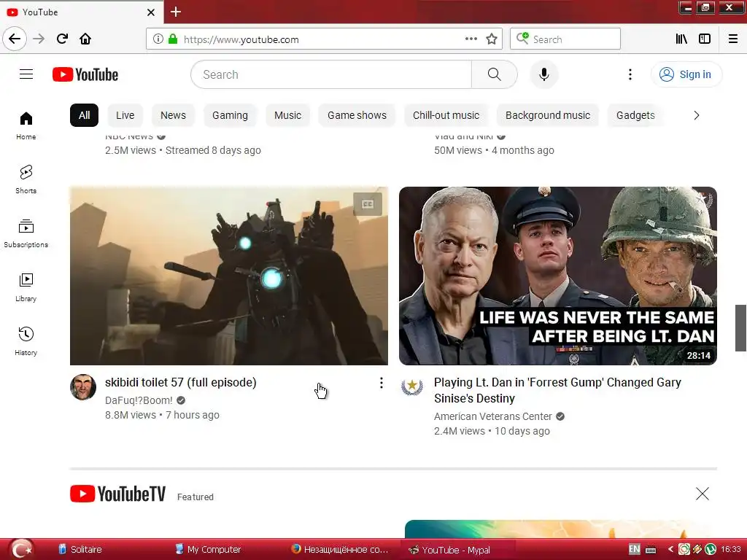Dismiss the YouTube TV featured section
This screenshot has height=560, width=747.
pos(703,494)
